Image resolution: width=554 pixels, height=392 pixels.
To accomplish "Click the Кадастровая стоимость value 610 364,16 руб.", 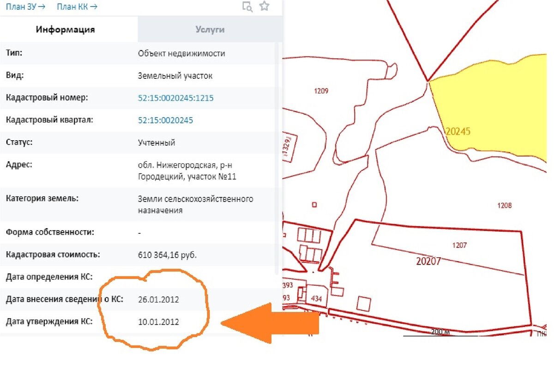I will [168, 254].
